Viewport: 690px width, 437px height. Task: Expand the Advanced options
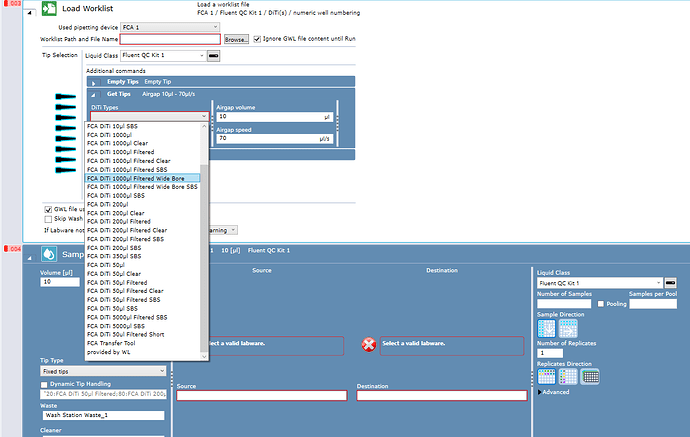coord(554,392)
